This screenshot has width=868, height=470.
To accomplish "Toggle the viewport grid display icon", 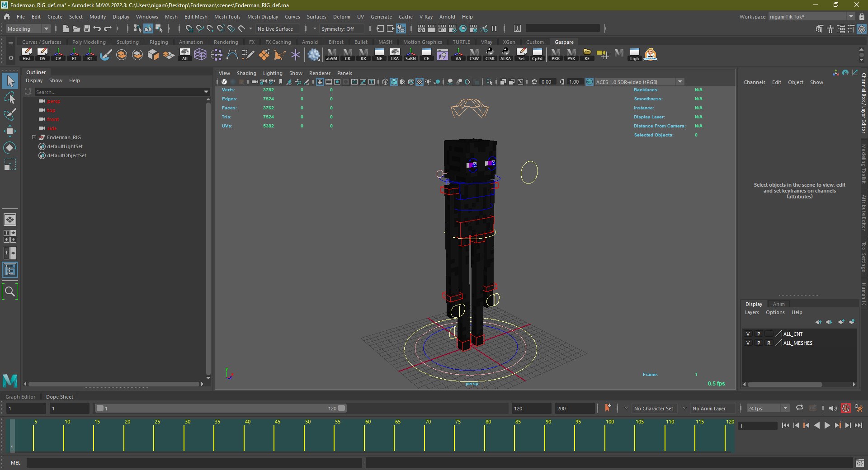I will [320, 82].
